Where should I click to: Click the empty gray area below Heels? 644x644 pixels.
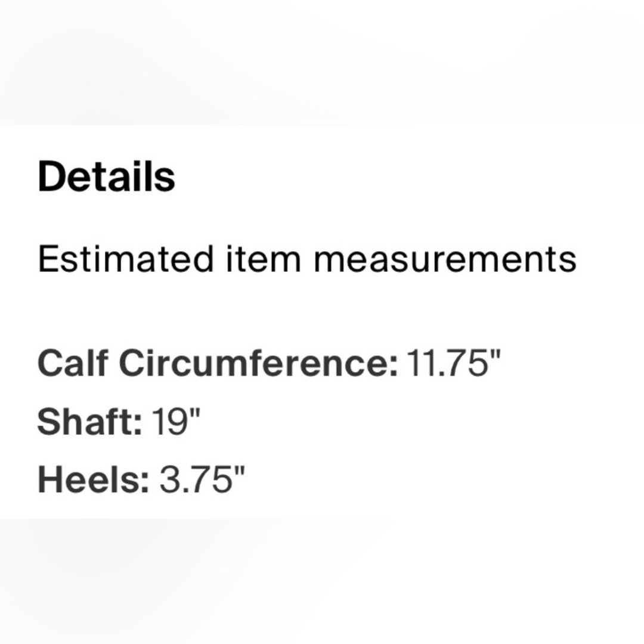pyautogui.click(x=322, y=581)
